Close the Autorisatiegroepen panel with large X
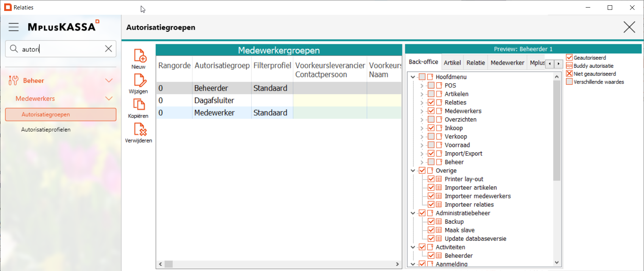Viewport: 644px width, 271px height. click(x=629, y=27)
